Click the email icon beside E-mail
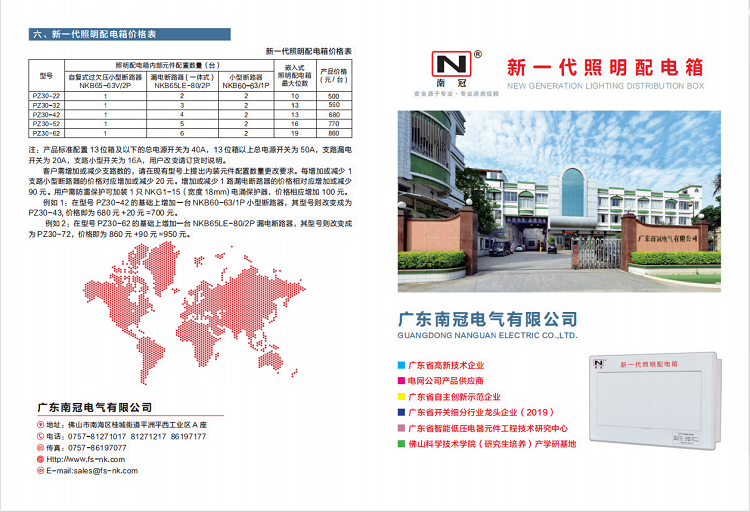This screenshot has height=512, width=750. click(40, 470)
